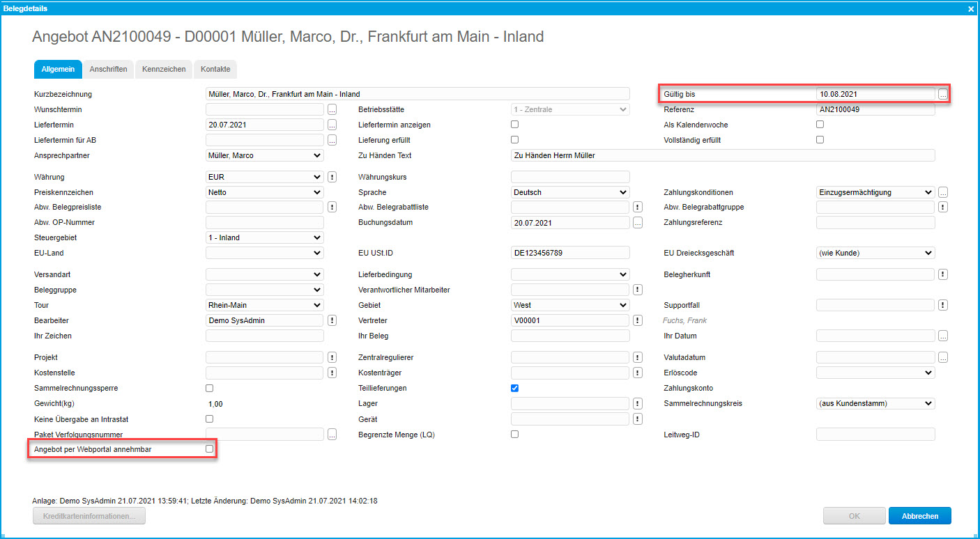Viewport: 980px width, 539px height.
Task: Open lookup for Abw. Belegpreisliste
Action: pos(332,207)
